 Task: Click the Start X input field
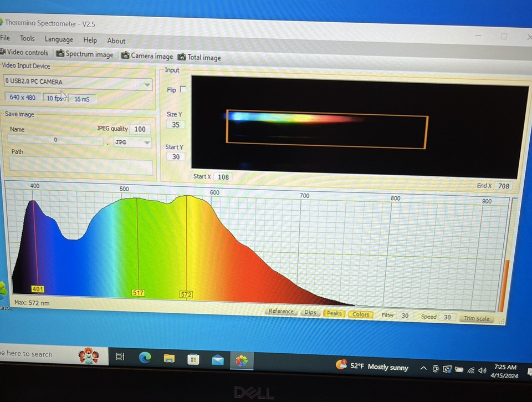(223, 176)
